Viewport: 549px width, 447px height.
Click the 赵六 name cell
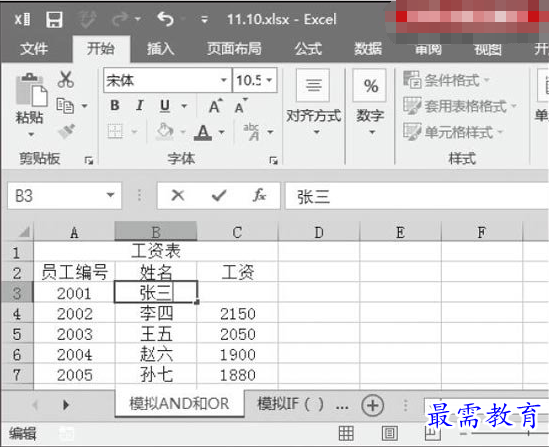(x=156, y=354)
